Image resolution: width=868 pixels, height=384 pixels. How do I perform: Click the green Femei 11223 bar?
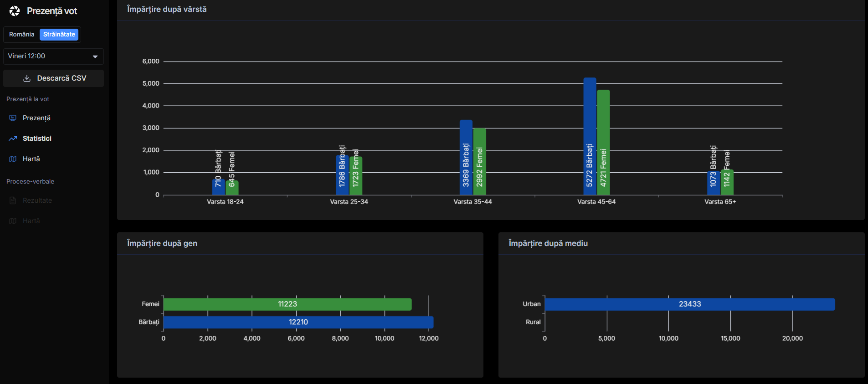(287, 304)
